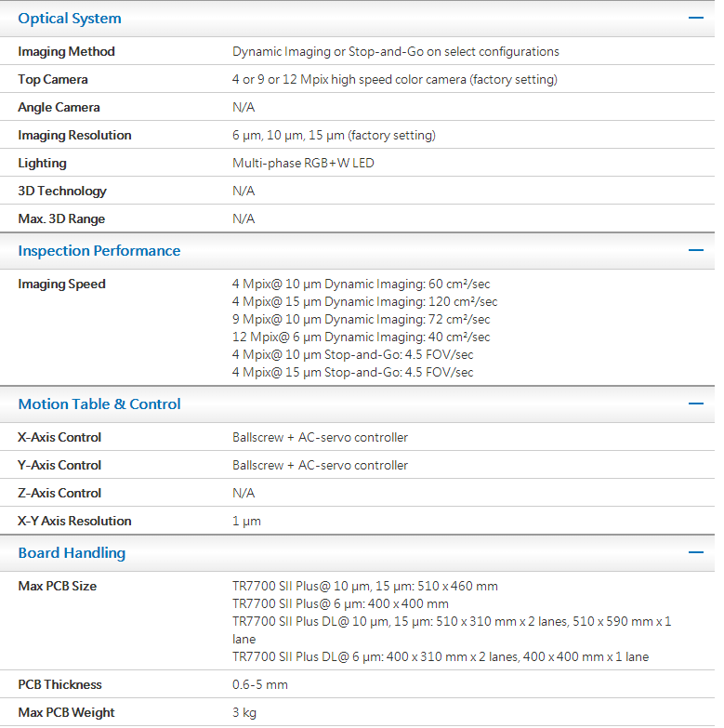Collapse the Optical System section minus icon
Image resolution: width=724 pixels, height=728 pixels.
[696, 18]
